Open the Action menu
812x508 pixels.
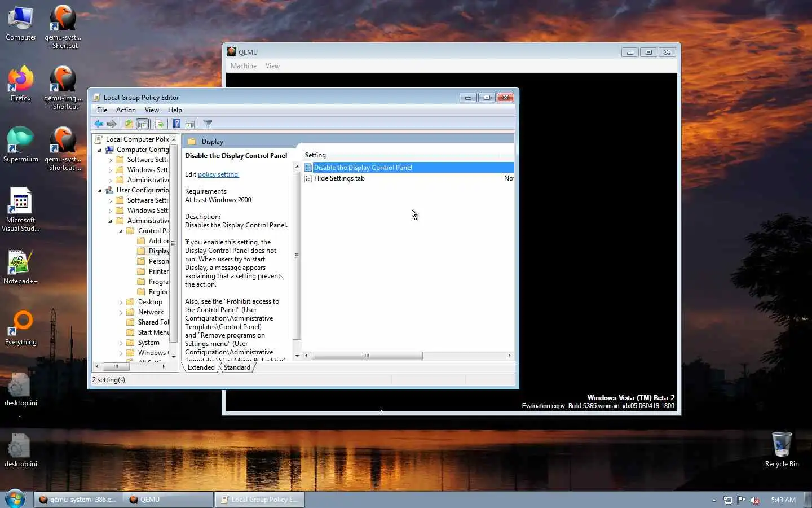[126, 110]
